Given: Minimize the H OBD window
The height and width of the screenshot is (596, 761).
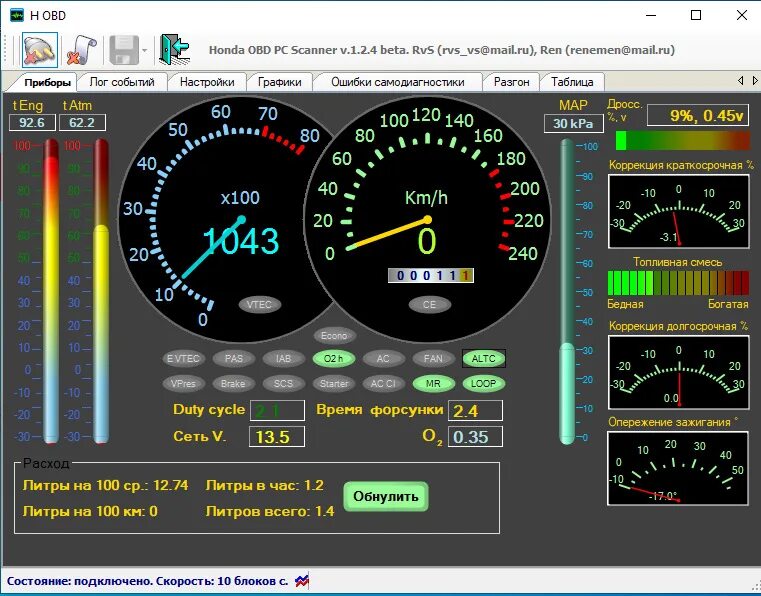Looking at the screenshot, I should click(651, 15).
